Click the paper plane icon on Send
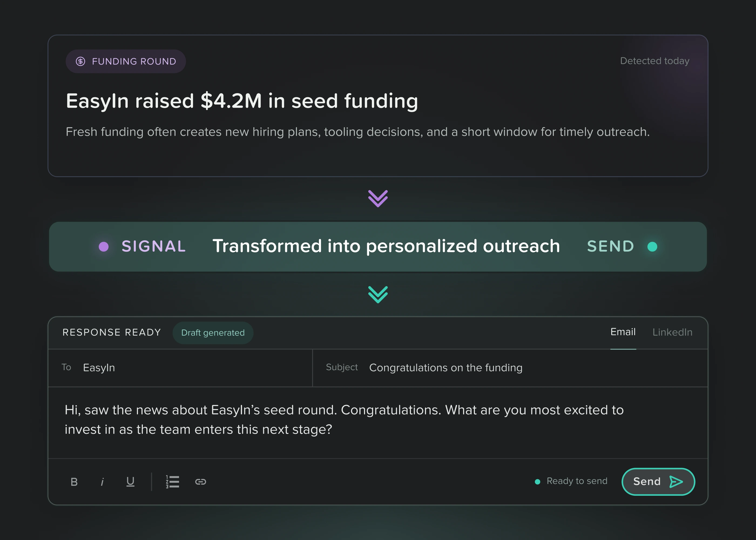This screenshot has width=756, height=540. [676, 482]
